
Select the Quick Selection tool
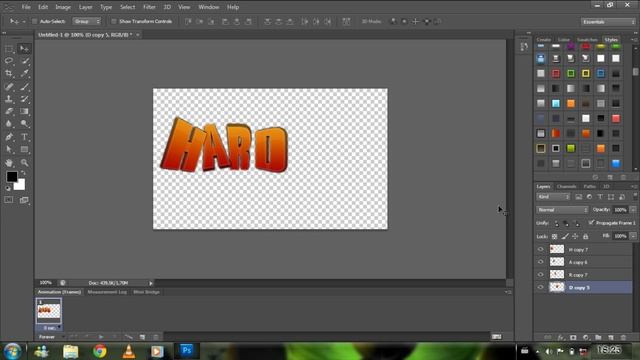[x=24, y=61]
